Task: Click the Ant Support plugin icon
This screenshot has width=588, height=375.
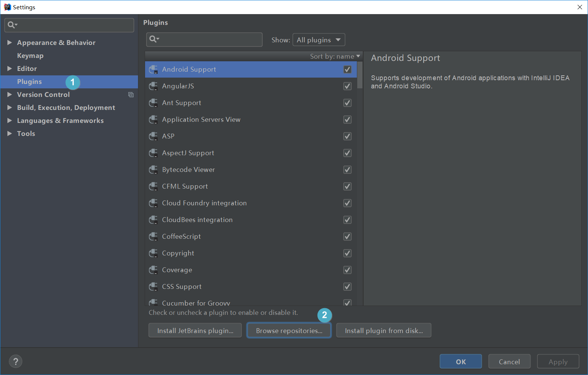Action: click(153, 103)
